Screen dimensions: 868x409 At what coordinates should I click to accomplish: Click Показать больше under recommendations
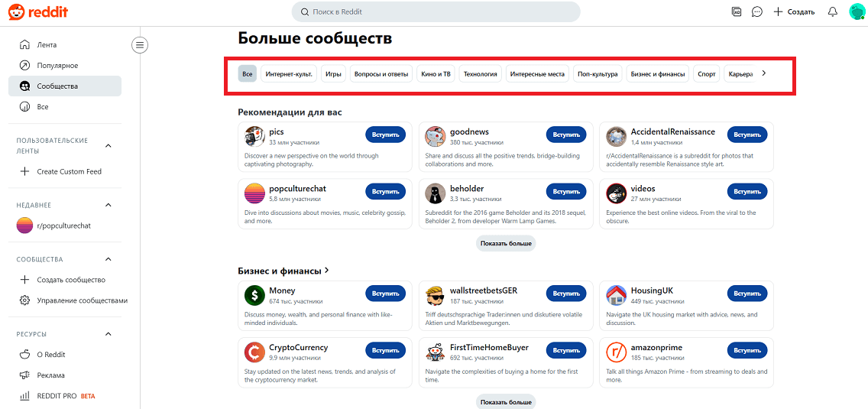[x=506, y=243]
